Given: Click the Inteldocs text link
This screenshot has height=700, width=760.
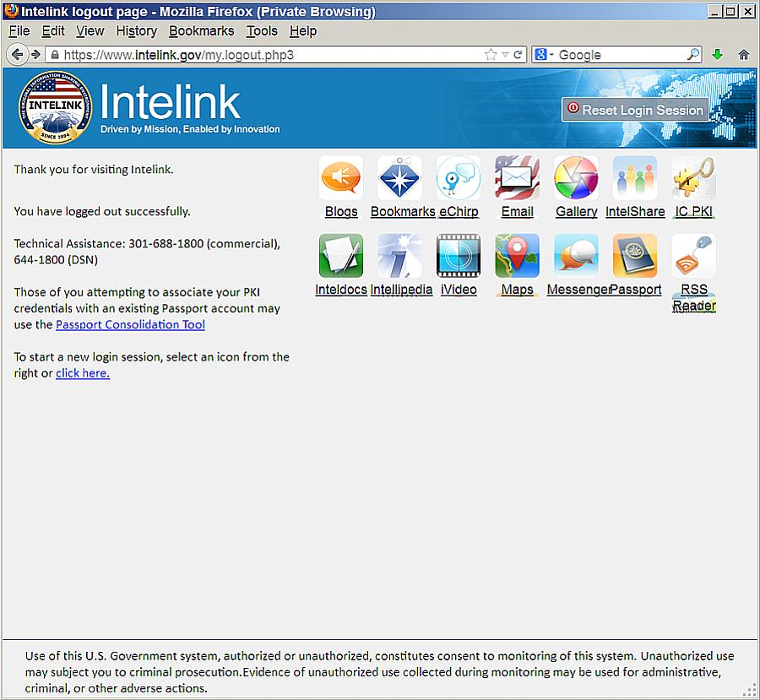Looking at the screenshot, I should [341, 290].
